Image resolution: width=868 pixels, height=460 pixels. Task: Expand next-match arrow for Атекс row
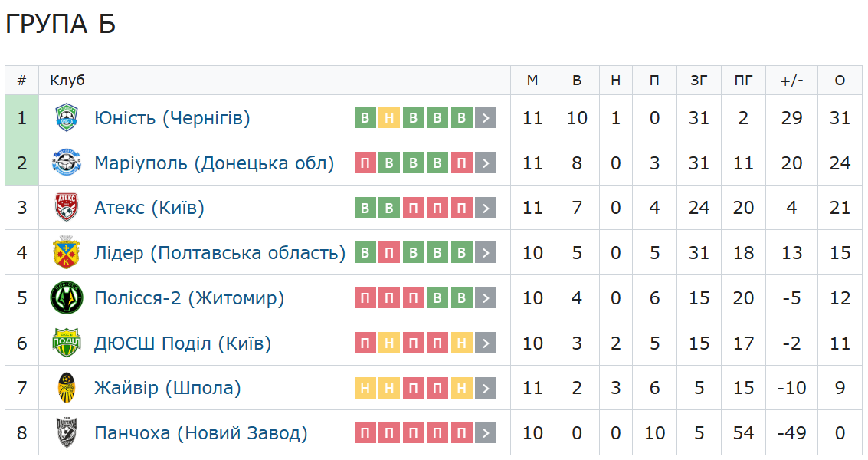coord(486,208)
